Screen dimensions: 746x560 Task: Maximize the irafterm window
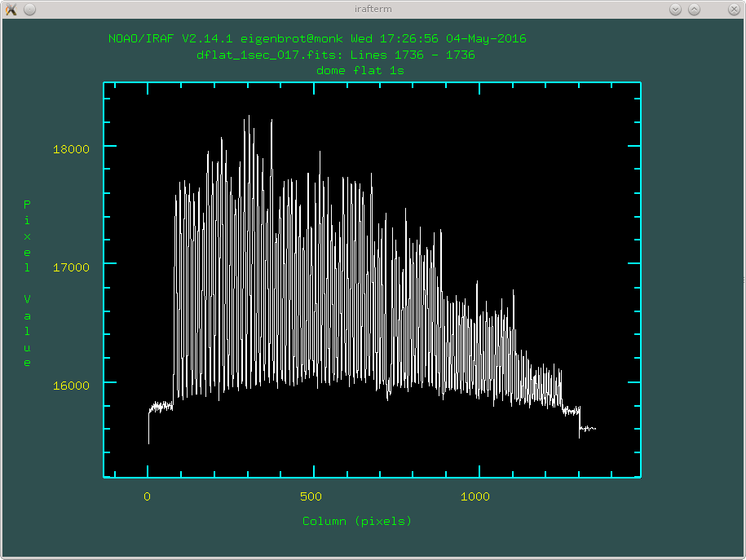point(694,9)
